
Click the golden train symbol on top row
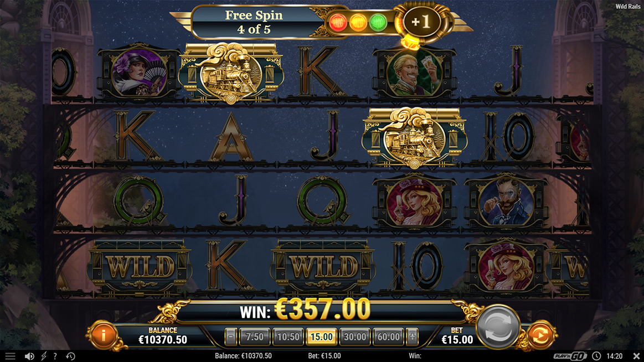point(231,73)
